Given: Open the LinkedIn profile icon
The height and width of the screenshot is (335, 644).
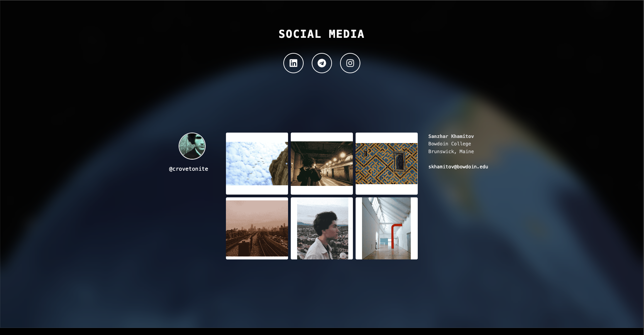Looking at the screenshot, I should click(x=293, y=63).
